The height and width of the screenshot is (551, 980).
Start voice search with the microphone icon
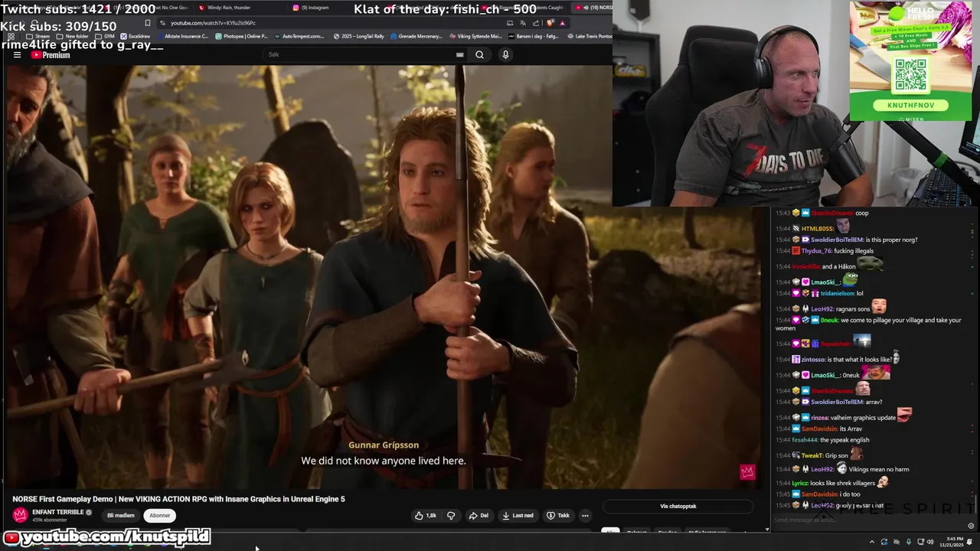pyautogui.click(x=505, y=54)
